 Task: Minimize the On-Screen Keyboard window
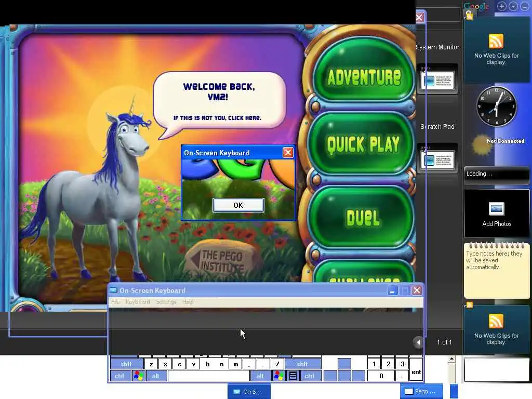tap(392, 290)
